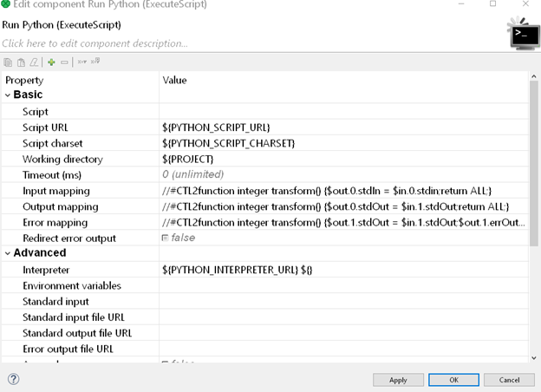The height and width of the screenshot is (392, 541).
Task: Maximize the Edit component window
Action: coord(493,3)
